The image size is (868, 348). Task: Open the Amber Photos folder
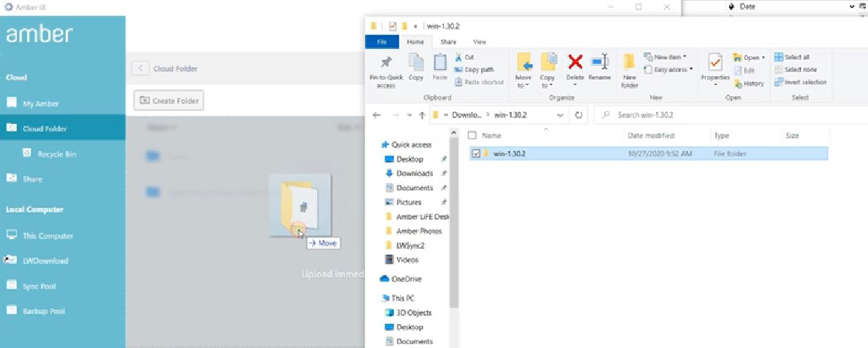419,231
